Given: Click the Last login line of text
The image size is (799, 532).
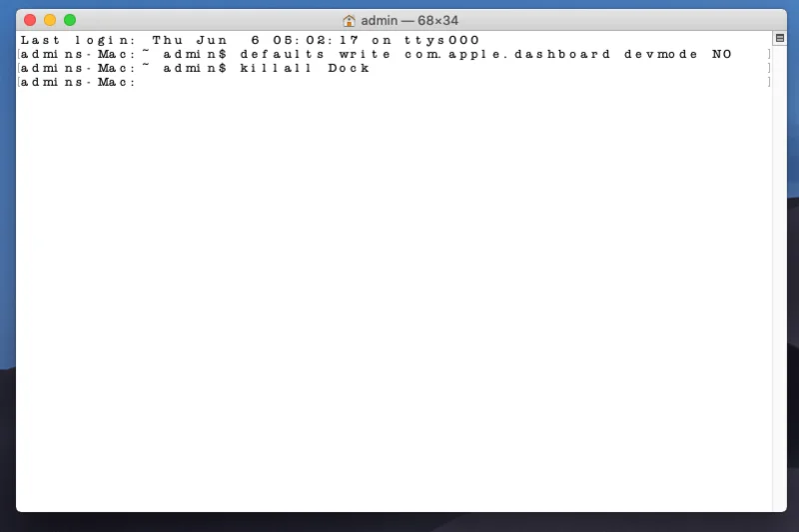Looking at the screenshot, I should (x=250, y=40).
